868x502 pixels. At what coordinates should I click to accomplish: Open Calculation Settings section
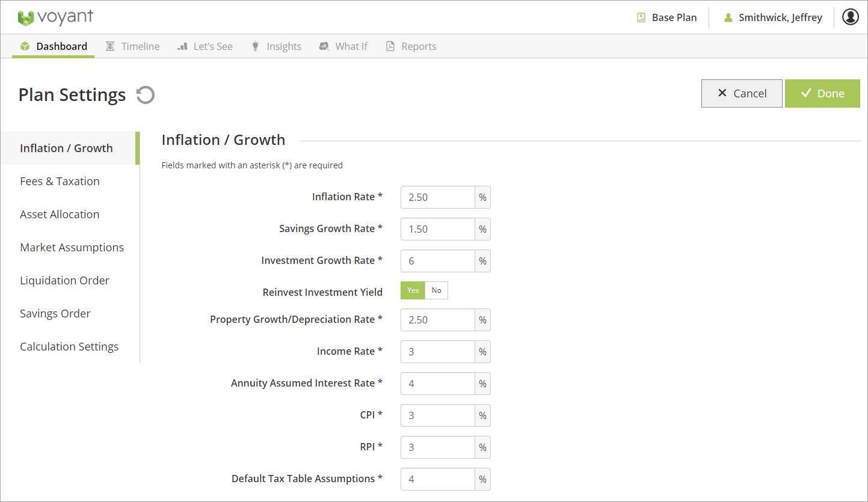(x=70, y=346)
